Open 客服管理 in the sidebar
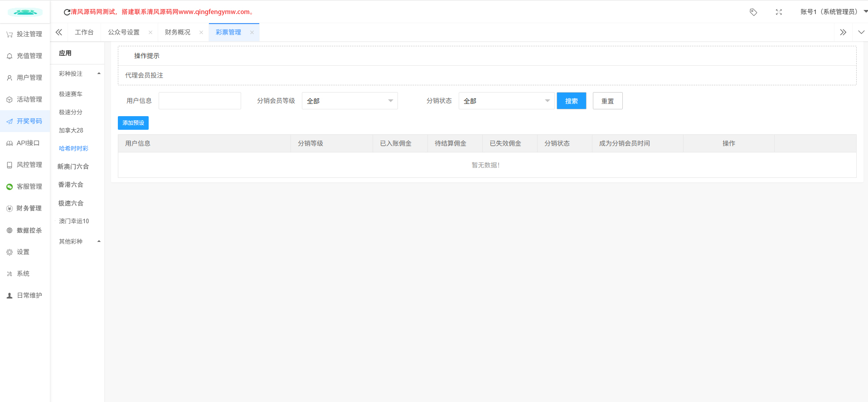This screenshot has width=868, height=402. tap(25, 186)
